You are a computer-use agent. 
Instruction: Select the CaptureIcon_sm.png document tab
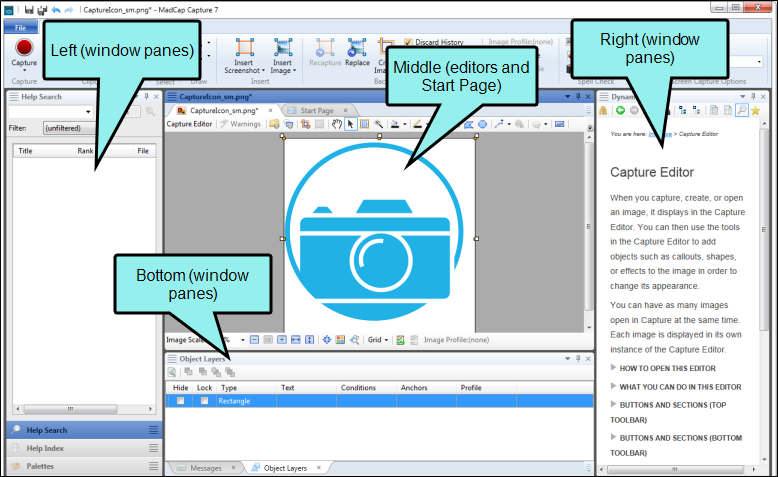224,111
